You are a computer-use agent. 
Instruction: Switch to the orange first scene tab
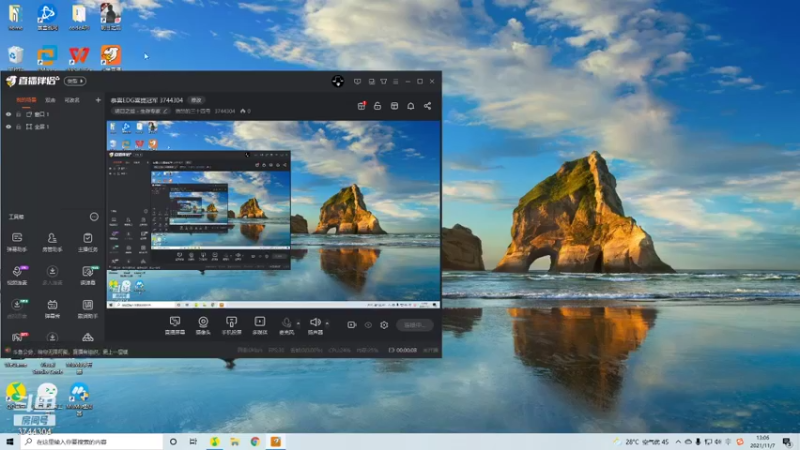[27, 100]
